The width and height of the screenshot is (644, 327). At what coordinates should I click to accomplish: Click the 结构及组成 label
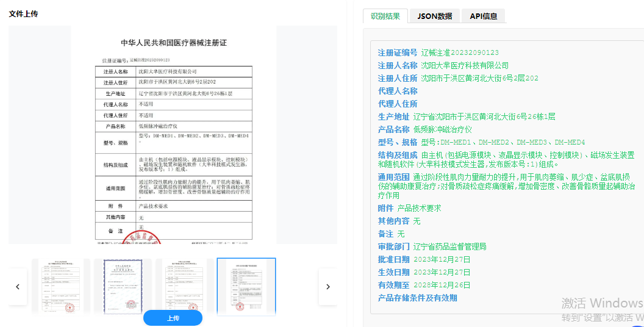point(398,155)
